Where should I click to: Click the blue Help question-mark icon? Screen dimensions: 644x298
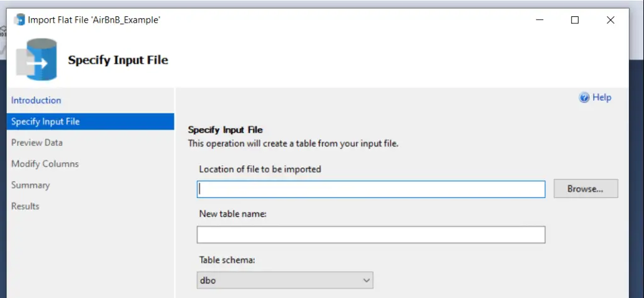point(584,97)
